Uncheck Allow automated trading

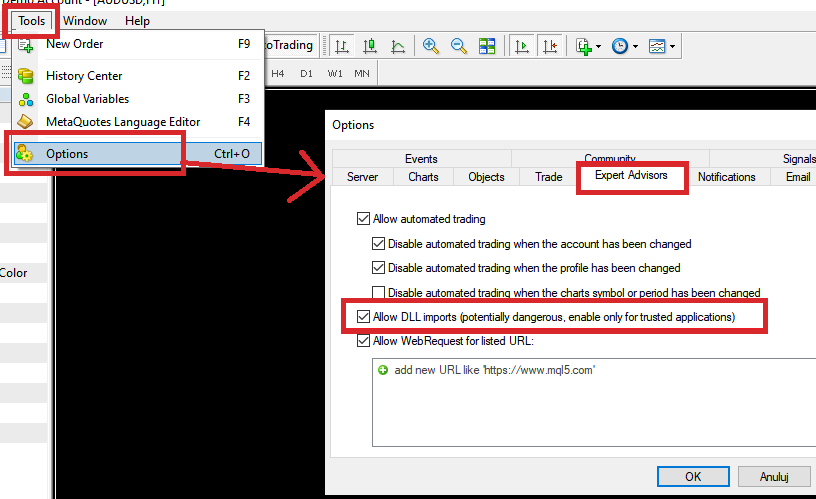click(x=363, y=219)
